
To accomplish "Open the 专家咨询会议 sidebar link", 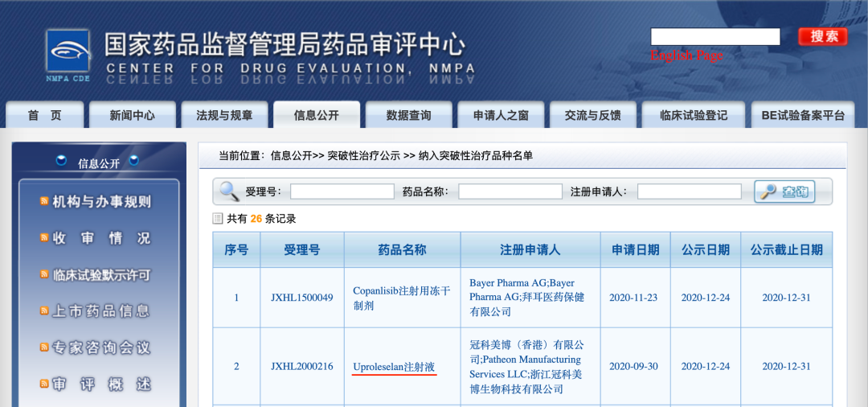I will click(101, 347).
